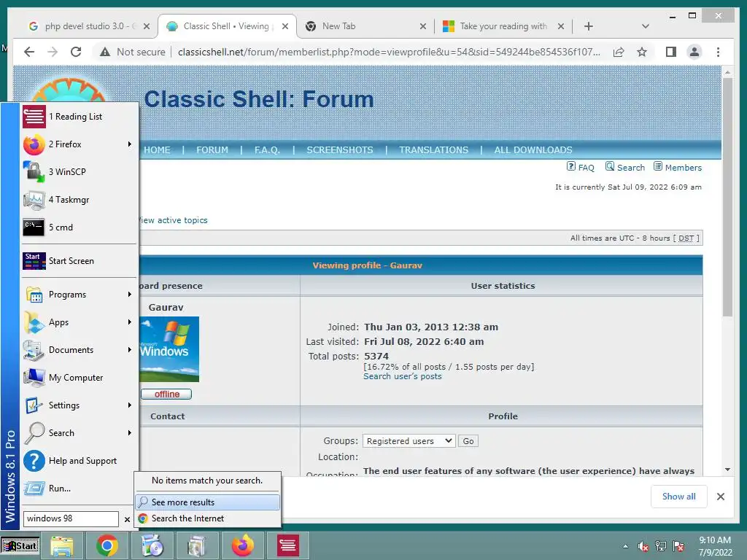Open the disc media taskbar icon
This screenshot has width=747, height=560.
[152, 545]
